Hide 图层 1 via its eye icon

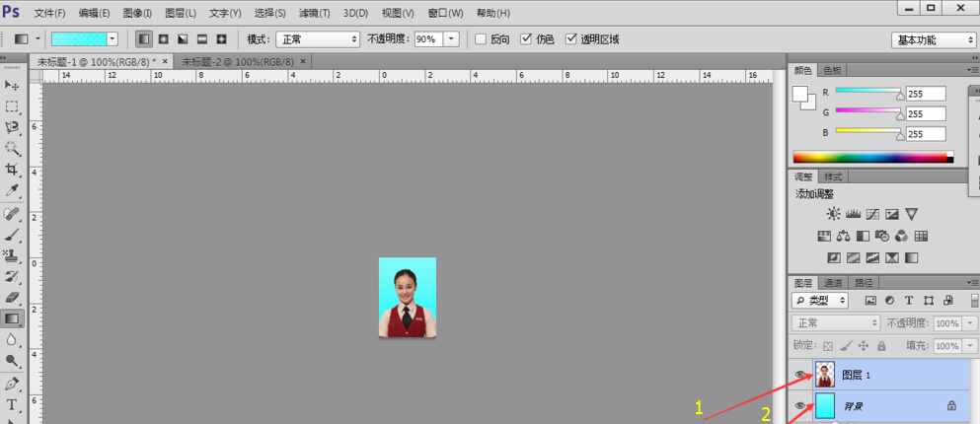pos(800,374)
